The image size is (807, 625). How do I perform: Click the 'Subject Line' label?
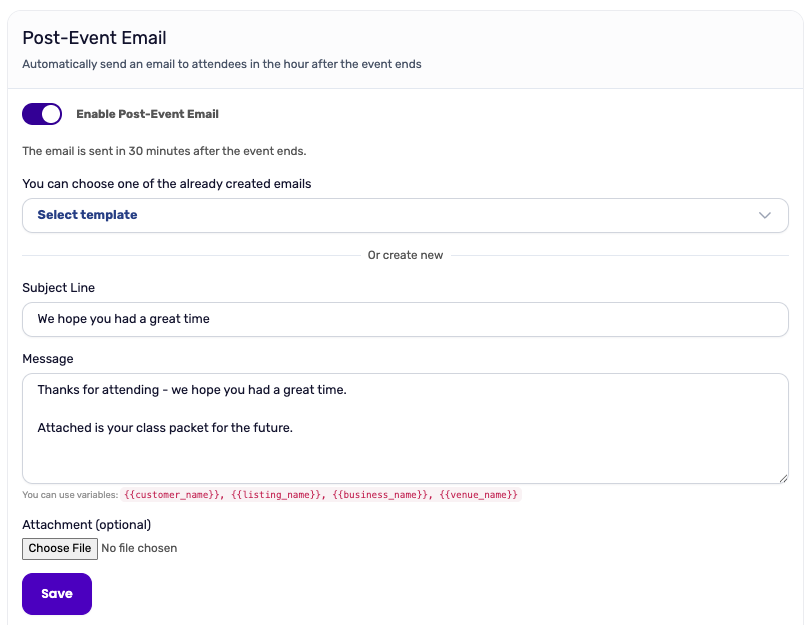pyautogui.click(x=58, y=288)
